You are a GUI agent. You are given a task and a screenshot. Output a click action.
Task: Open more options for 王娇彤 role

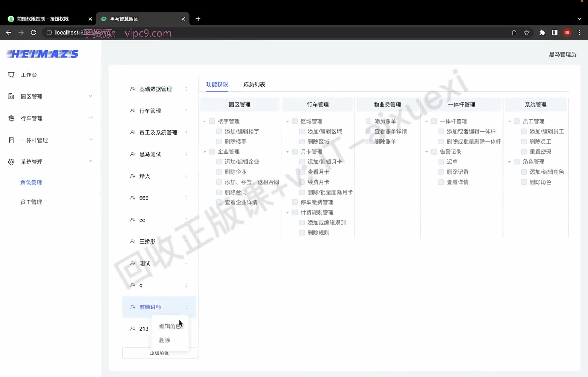tap(186, 242)
